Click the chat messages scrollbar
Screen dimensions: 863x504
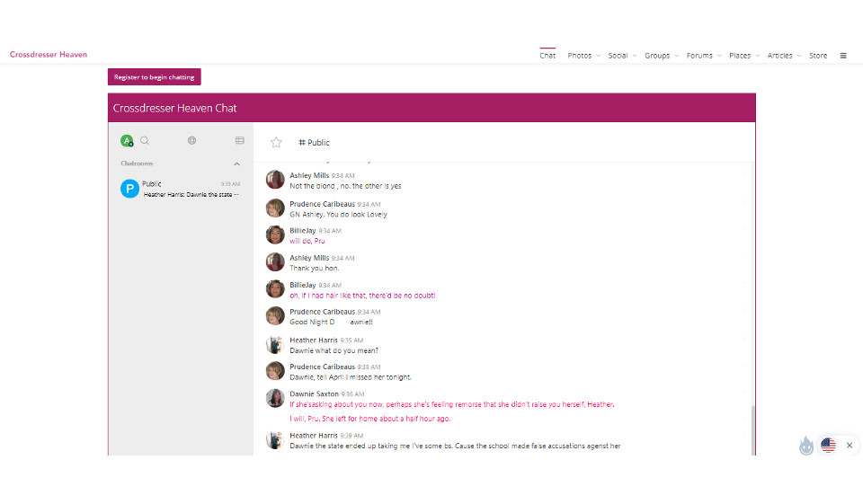752,429
